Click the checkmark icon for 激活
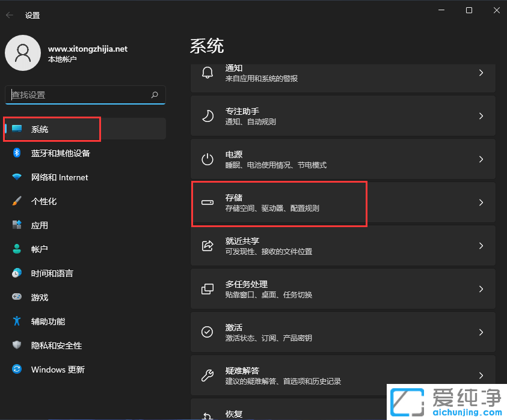This screenshot has width=507, height=420. click(207, 332)
